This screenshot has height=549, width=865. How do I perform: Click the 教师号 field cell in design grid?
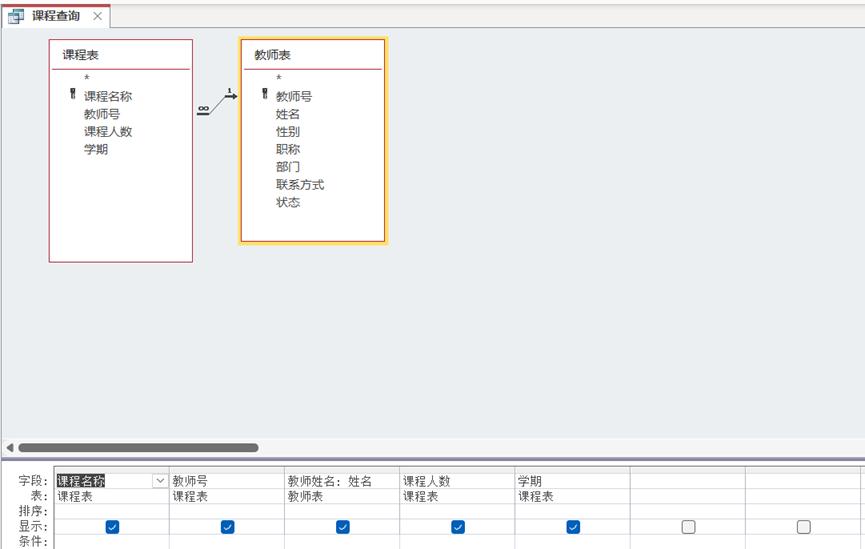(x=227, y=481)
